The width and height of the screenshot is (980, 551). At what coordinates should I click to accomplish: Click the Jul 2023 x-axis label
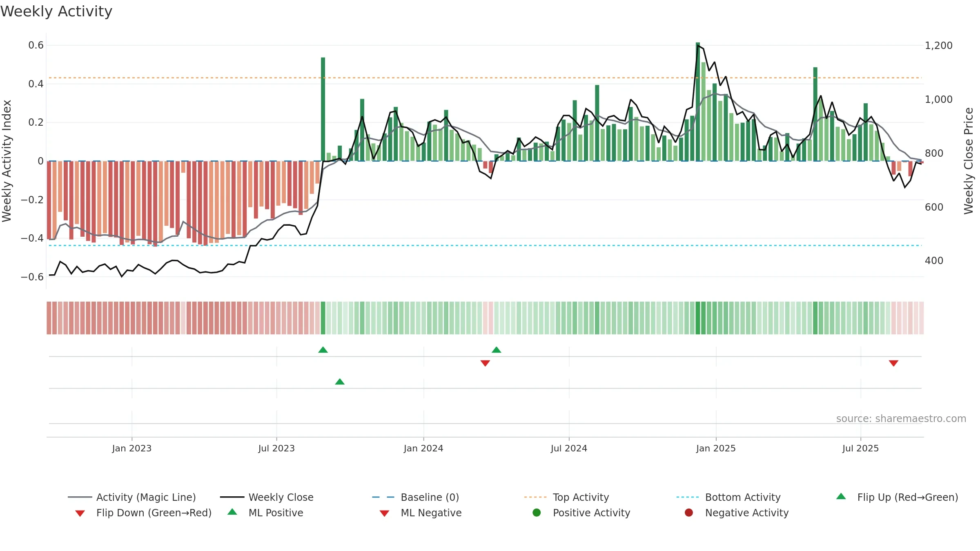pyautogui.click(x=276, y=449)
